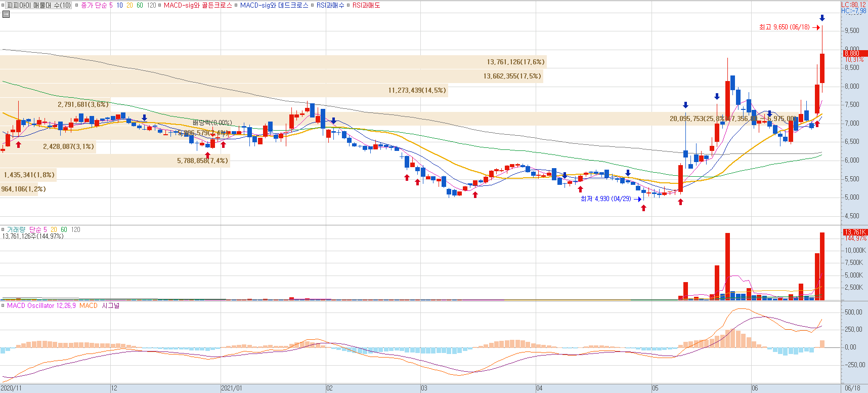Click the HC:-7.98 indicator in corner

click(x=854, y=11)
